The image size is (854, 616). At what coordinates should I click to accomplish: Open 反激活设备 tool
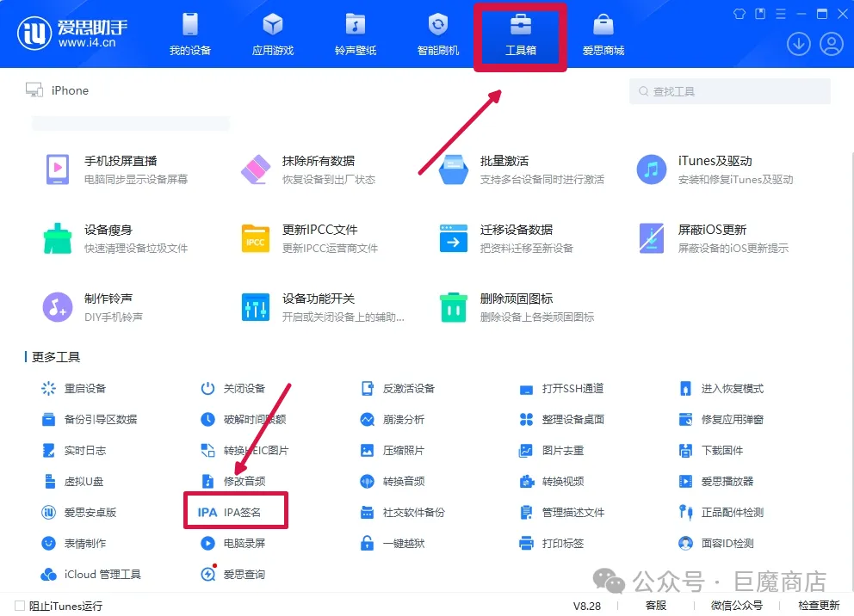(x=398, y=389)
